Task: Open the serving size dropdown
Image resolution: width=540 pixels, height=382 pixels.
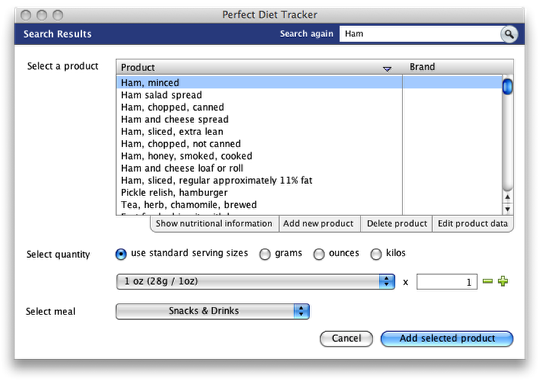Action: (255, 281)
